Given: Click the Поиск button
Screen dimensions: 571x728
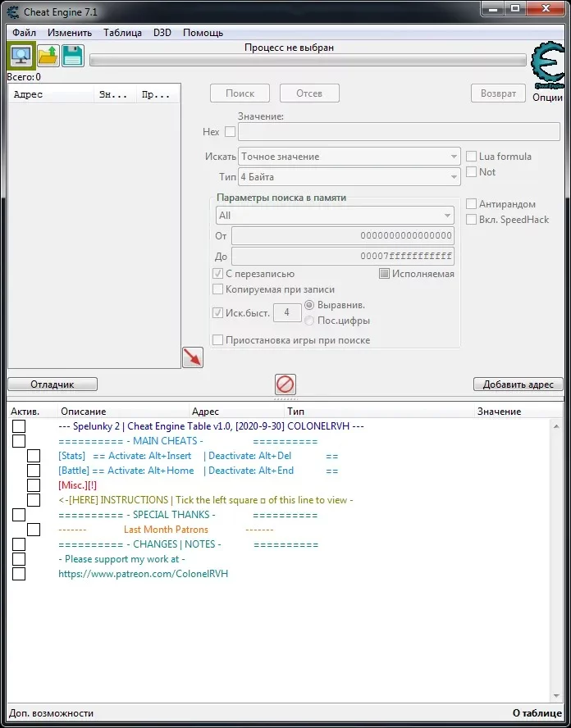Looking at the screenshot, I should point(240,93).
